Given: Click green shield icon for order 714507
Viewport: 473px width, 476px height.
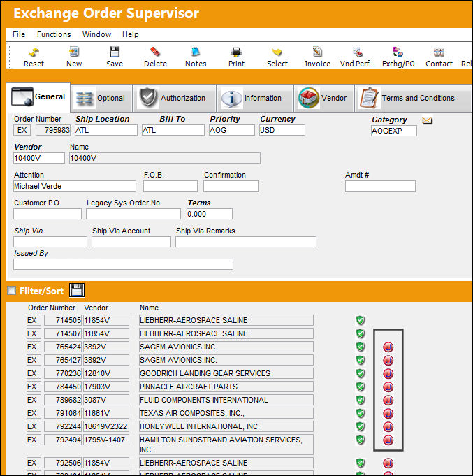Looking at the screenshot, I should pyautogui.click(x=360, y=333).
